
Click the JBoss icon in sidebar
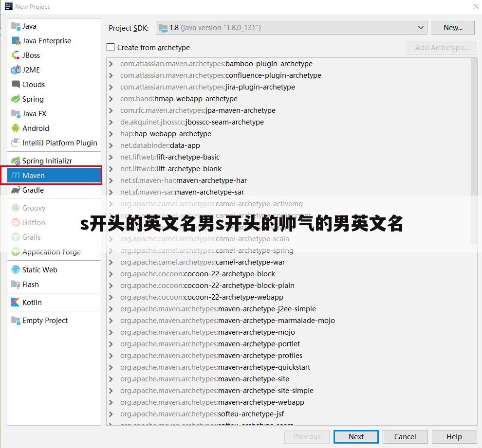tap(16, 55)
